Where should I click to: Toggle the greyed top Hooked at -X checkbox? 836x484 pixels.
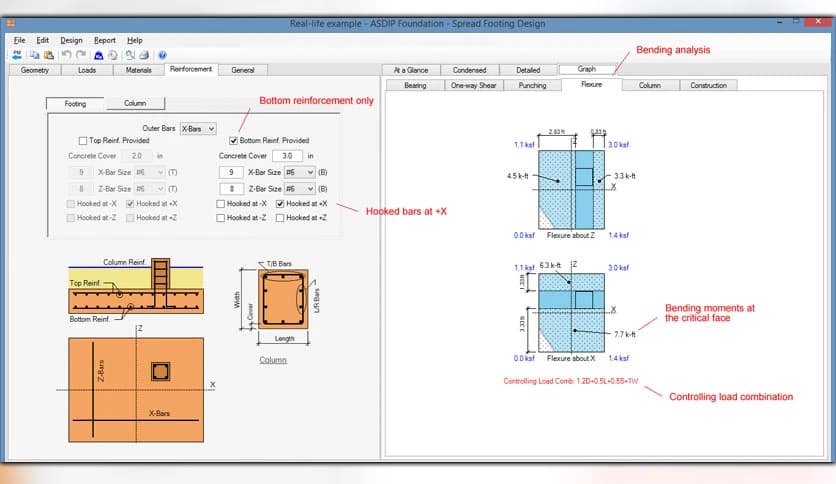(x=70, y=204)
